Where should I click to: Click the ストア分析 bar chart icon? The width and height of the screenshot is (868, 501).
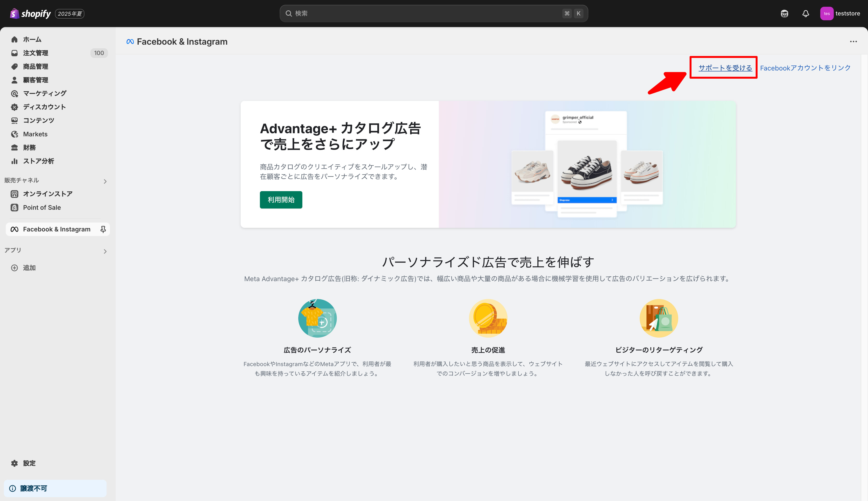pos(14,161)
